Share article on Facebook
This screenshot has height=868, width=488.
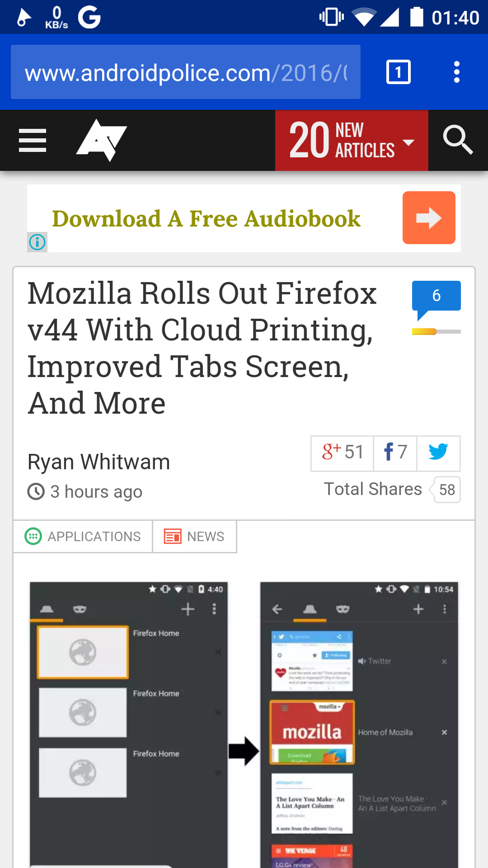(395, 453)
